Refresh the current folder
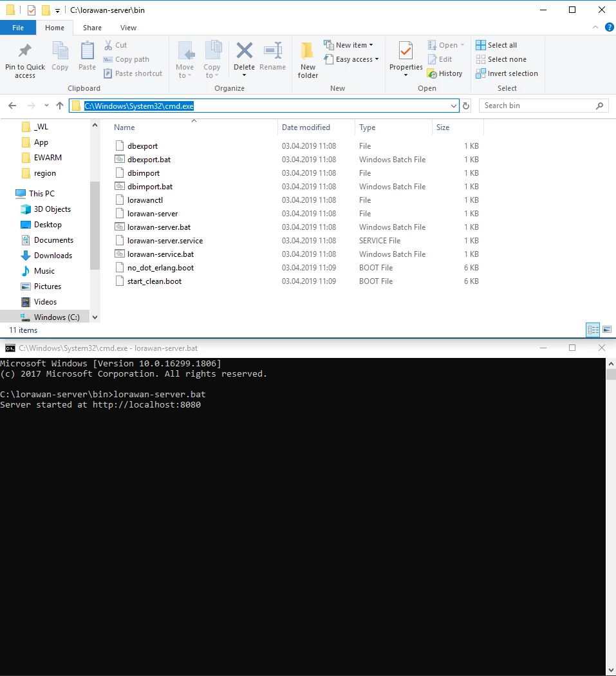616x676 pixels. 466,106
